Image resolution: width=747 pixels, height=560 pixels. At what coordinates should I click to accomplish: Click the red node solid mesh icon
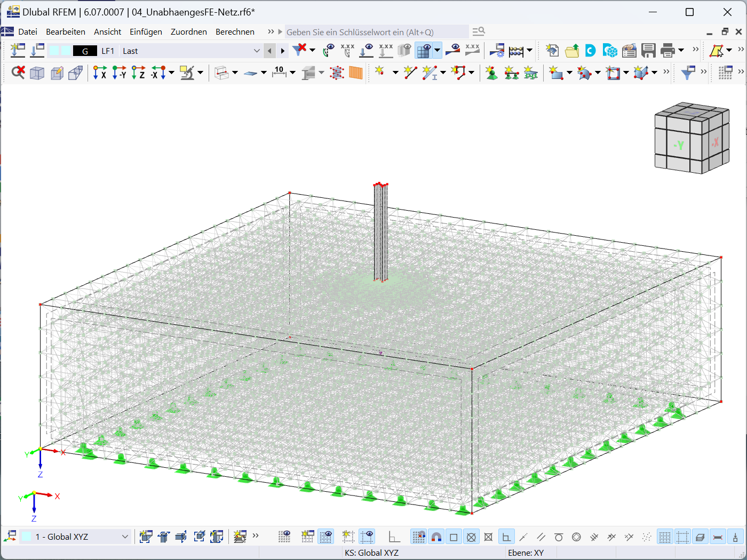(x=337, y=73)
